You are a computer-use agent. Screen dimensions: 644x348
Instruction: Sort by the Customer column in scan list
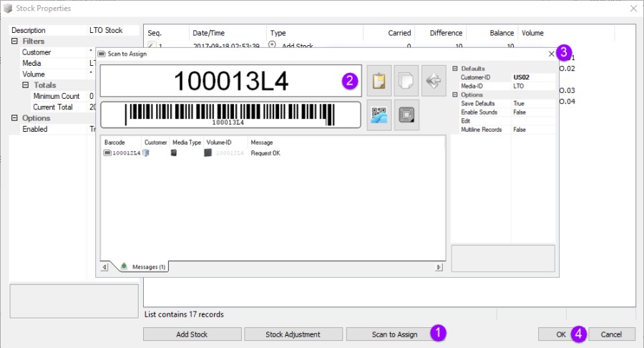[x=156, y=142]
